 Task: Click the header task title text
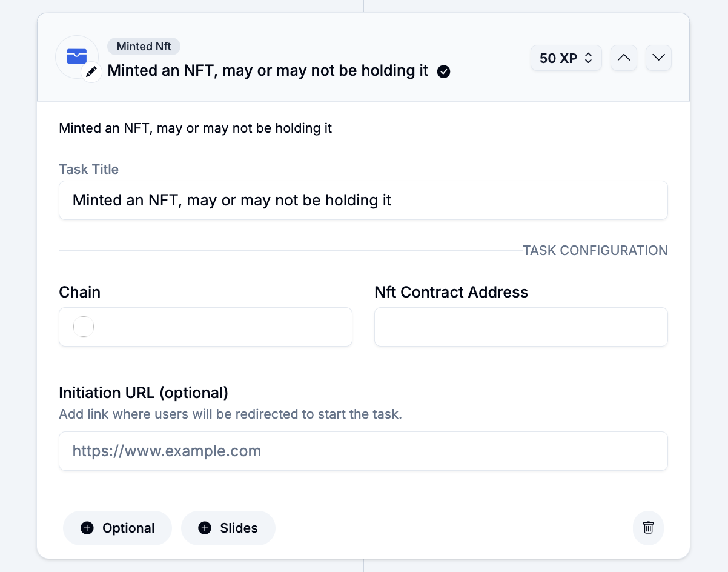[x=268, y=71]
